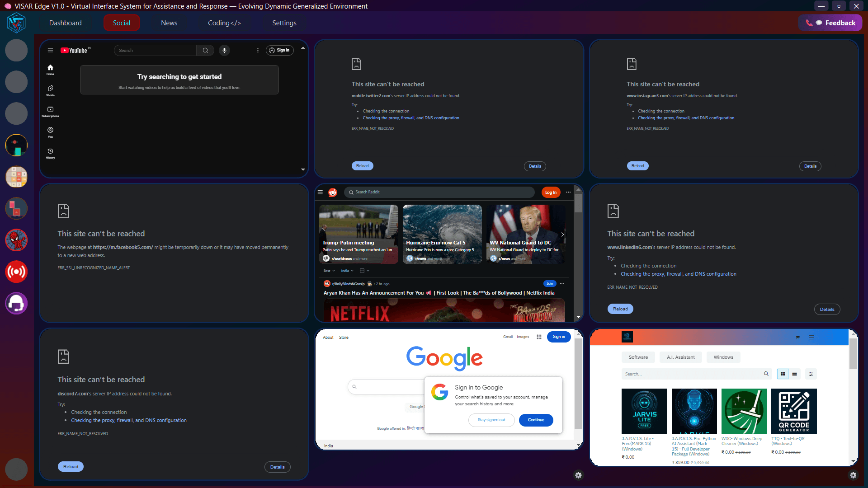
Task: Switch to the News tab
Action: click(x=169, y=23)
